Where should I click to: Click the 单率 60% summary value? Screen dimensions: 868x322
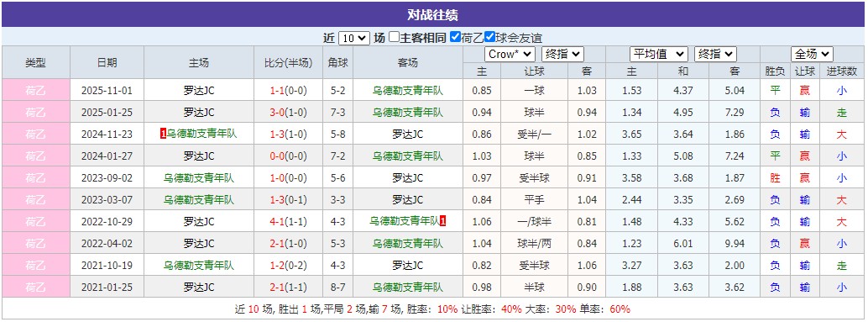click(x=620, y=309)
